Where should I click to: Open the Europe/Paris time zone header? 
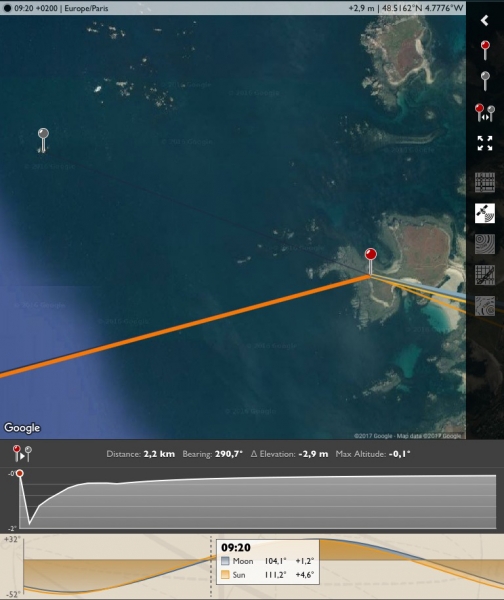coord(86,8)
